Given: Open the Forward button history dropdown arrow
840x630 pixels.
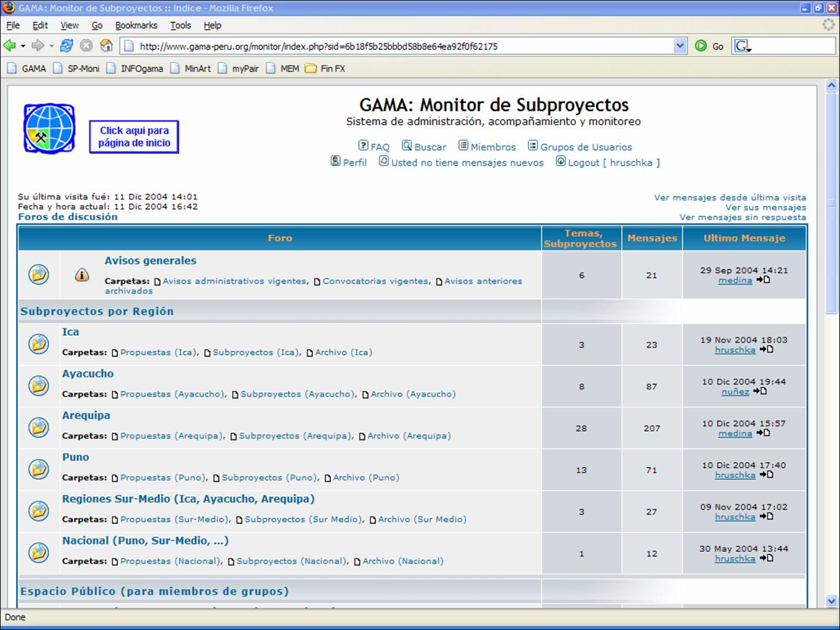Looking at the screenshot, I should pyautogui.click(x=51, y=46).
